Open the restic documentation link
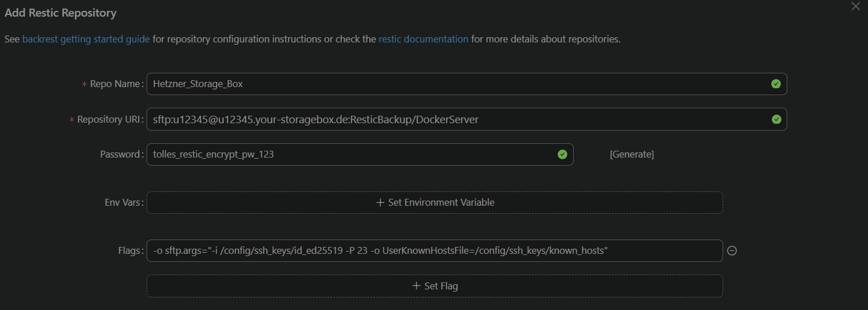Viewport: 868px width, 310px height. [x=423, y=40]
